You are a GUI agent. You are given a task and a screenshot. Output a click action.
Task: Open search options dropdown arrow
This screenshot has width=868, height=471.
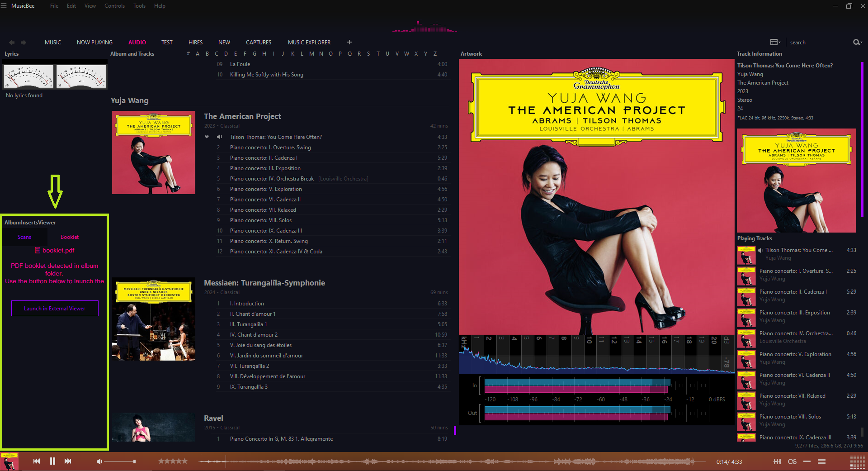pyautogui.click(x=862, y=43)
